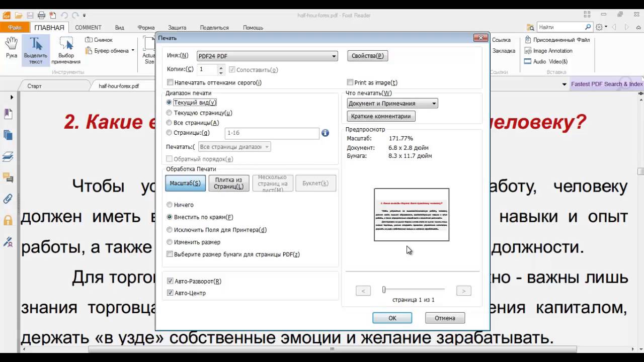Open the printer name PDF24 PDF dropdown
Image resolution: width=644 pixels, height=362 pixels.
coord(267,56)
